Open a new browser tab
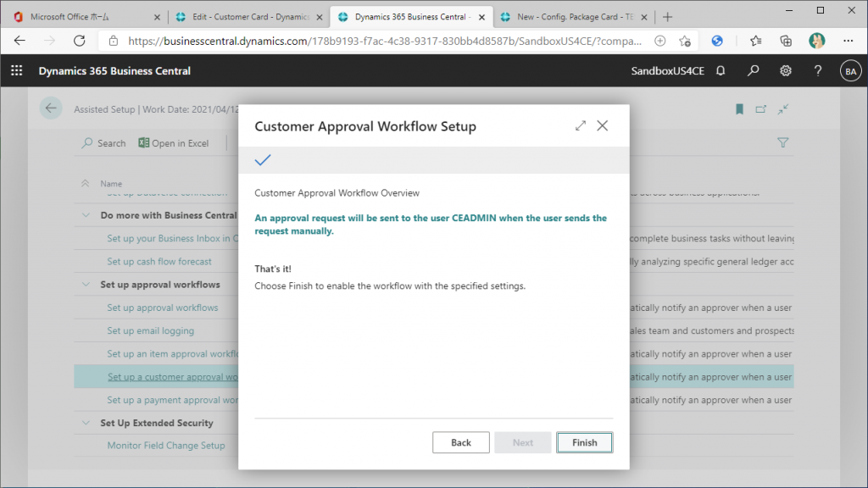This screenshot has height=488, width=868. [x=668, y=17]
